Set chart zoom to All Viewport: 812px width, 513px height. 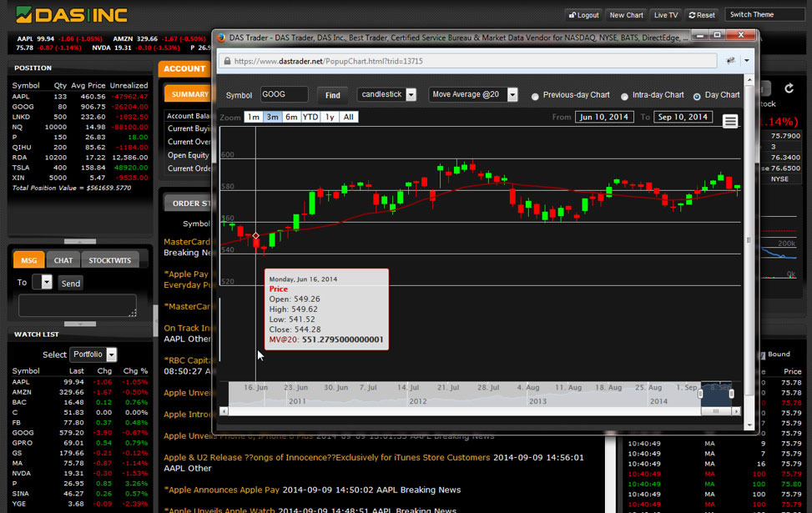pos(349,117)
